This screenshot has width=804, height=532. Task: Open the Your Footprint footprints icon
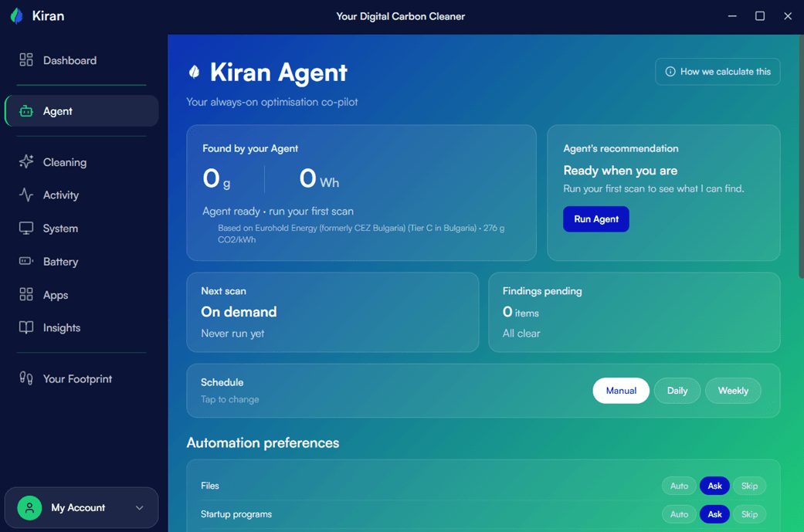click(x=26, y=378)
